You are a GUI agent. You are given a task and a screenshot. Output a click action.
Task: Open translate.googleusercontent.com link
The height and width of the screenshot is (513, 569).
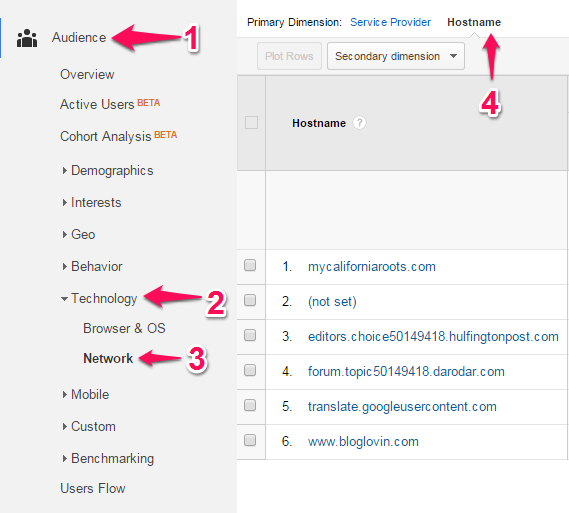tap(402, 407)
